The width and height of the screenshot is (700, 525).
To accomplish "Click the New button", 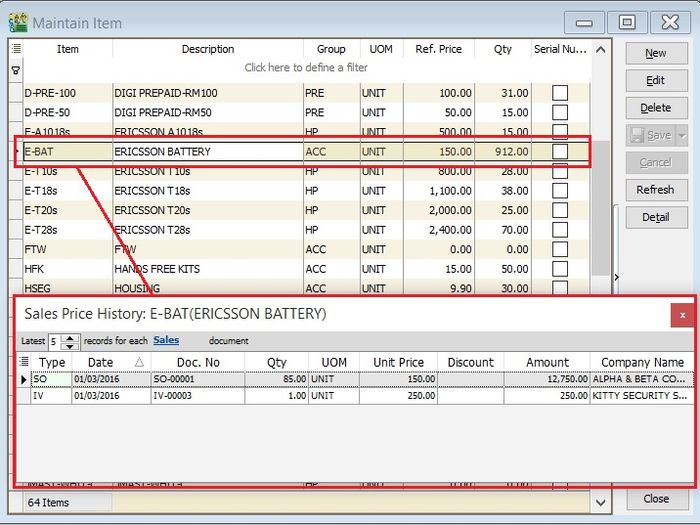I will tap(655, 53).
